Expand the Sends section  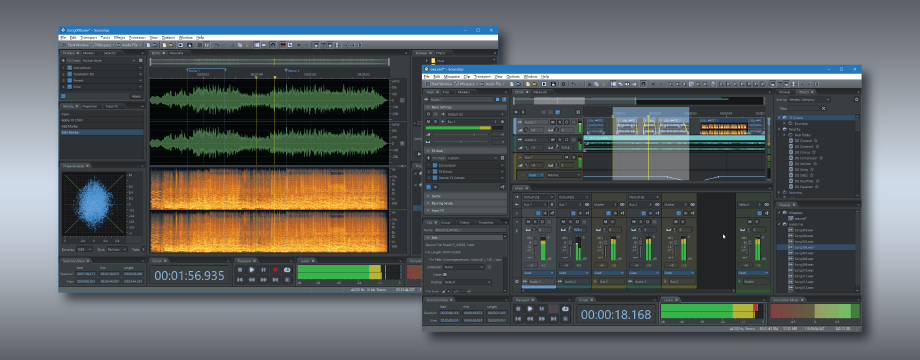(465, 196)
